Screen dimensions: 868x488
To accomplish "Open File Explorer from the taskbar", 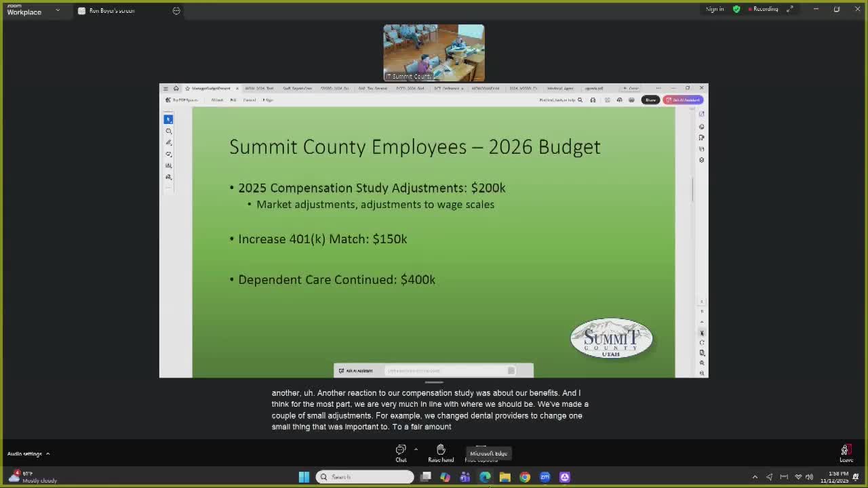I will pyautogui.click(x=505, y=477).
